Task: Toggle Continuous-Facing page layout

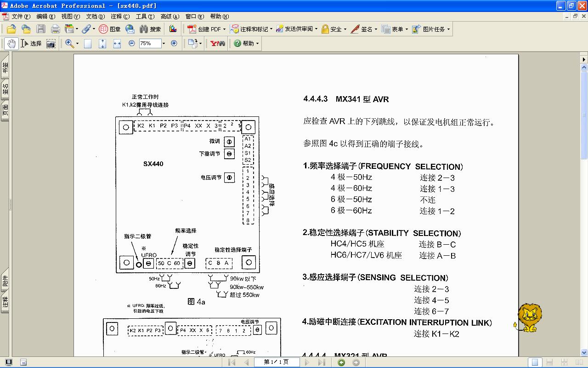Action: coord(564,362)
